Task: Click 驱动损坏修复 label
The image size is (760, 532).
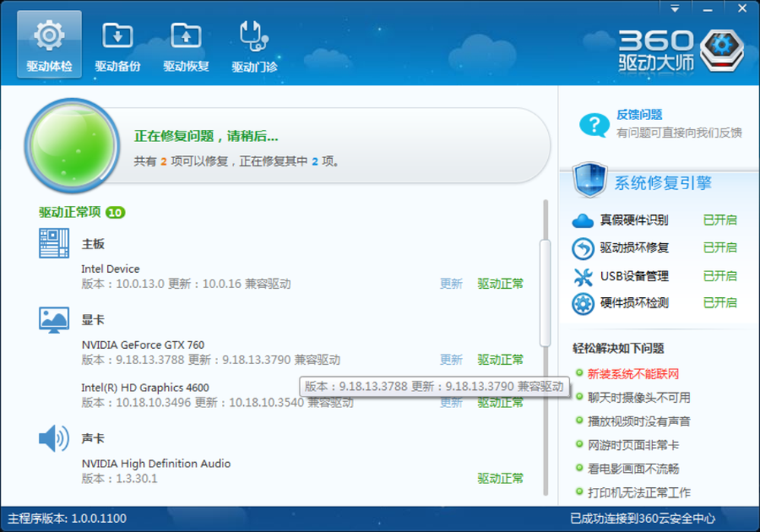Action: tap(634, 248)
